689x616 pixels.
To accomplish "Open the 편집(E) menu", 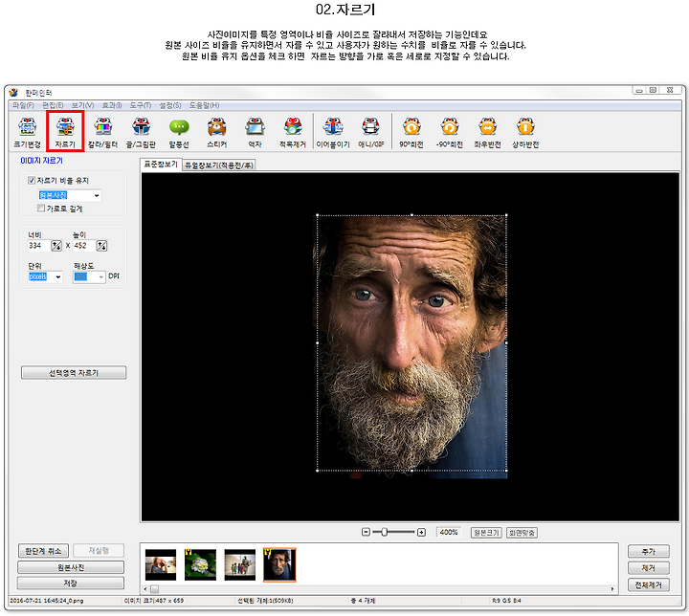I will [53, 105].
